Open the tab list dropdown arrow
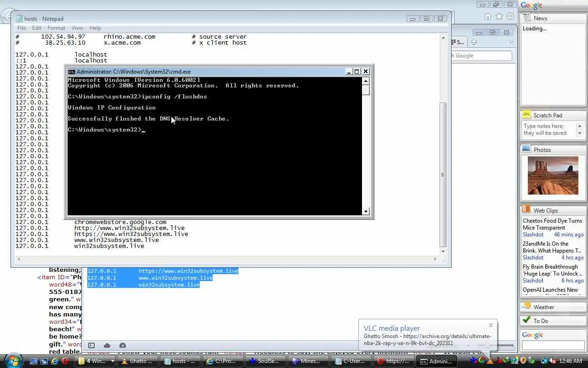 (x=511, y=42)
